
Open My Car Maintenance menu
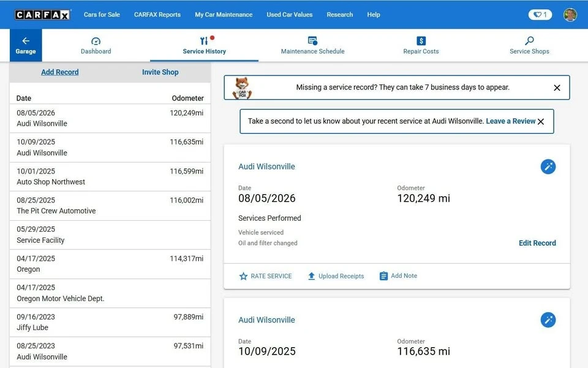pos(224,15)
